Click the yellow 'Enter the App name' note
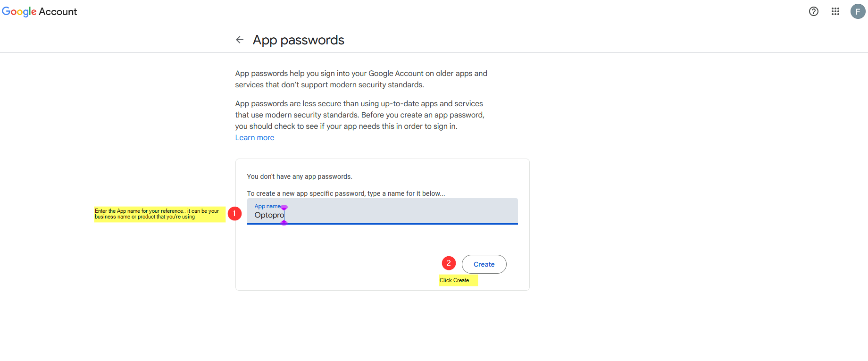 pos(159,214)
